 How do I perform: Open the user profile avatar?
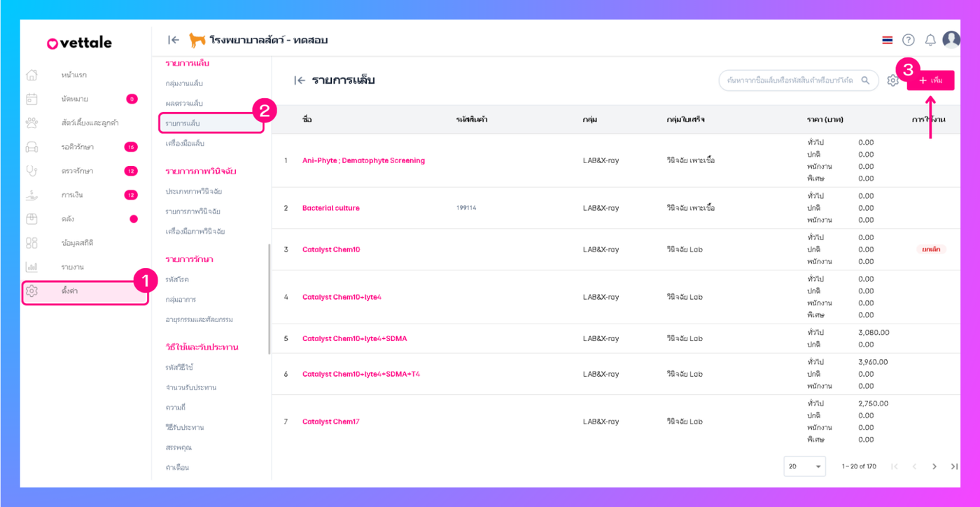click(951, 40)
